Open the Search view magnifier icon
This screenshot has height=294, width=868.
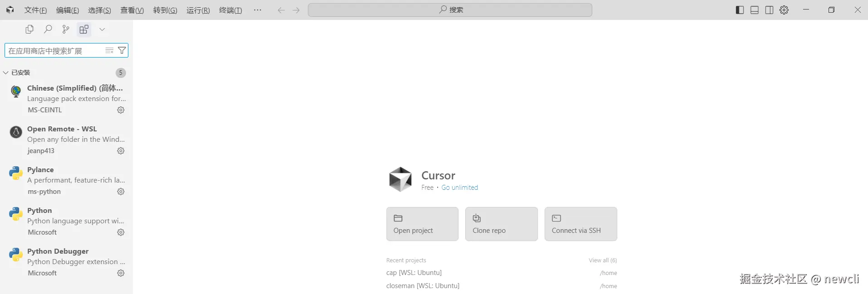[x=48, y=29]
